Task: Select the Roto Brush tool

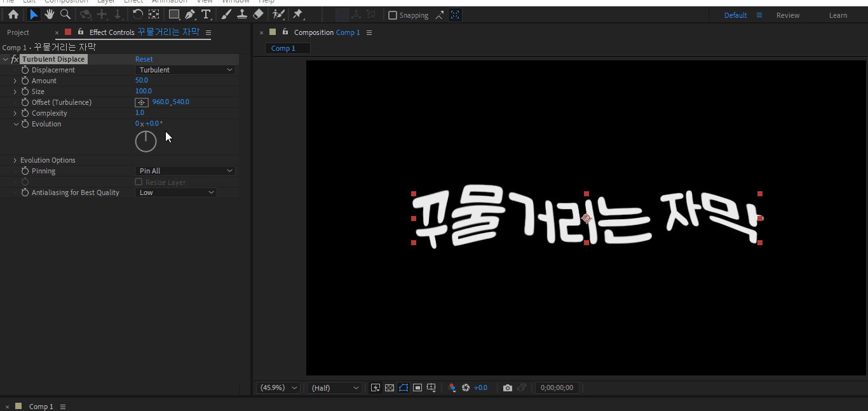Action: coord(278,14)
